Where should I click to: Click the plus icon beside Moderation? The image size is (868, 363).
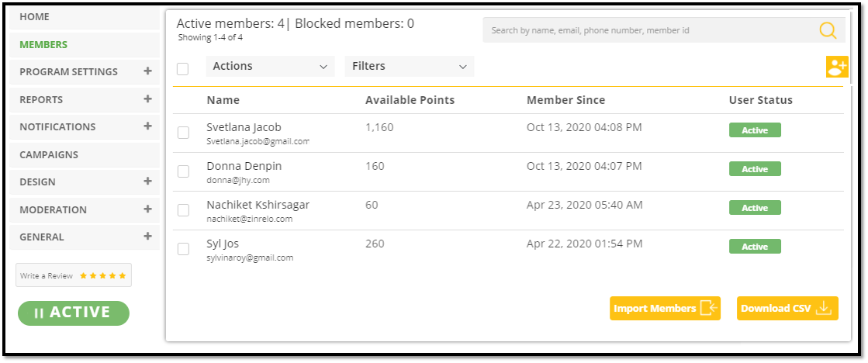click(147, 209)
